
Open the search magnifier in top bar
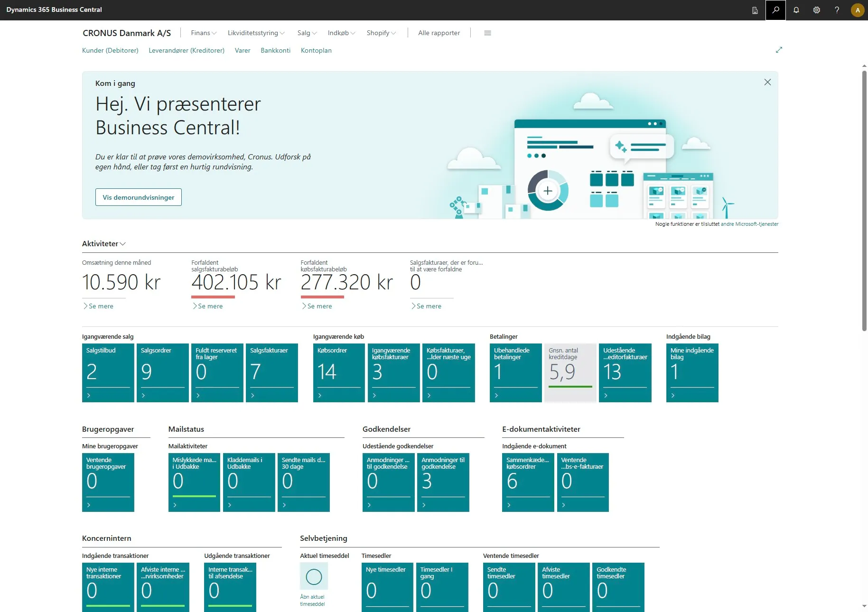775,10
